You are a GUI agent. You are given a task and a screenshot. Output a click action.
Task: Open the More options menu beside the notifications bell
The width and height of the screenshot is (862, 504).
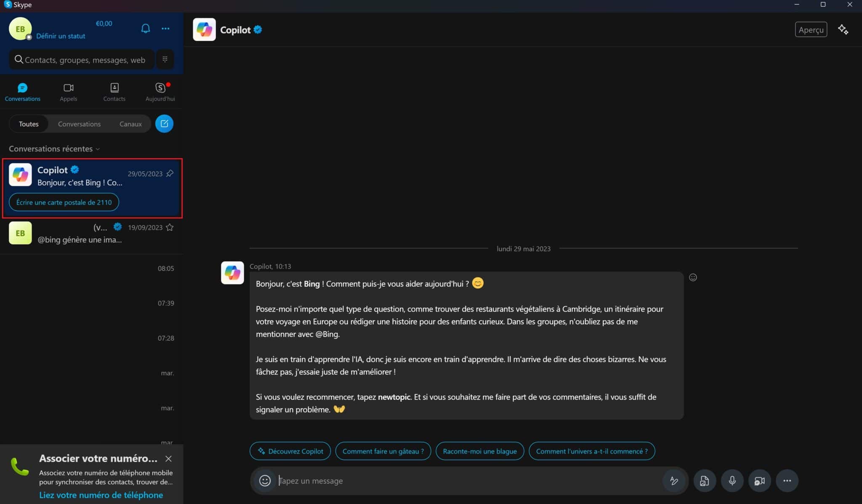click(x=165, y=29)
